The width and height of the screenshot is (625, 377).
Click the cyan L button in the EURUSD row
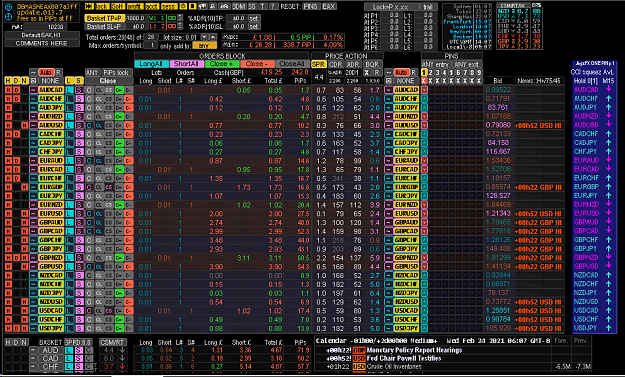pyautogui.click(x=69, y=214)
